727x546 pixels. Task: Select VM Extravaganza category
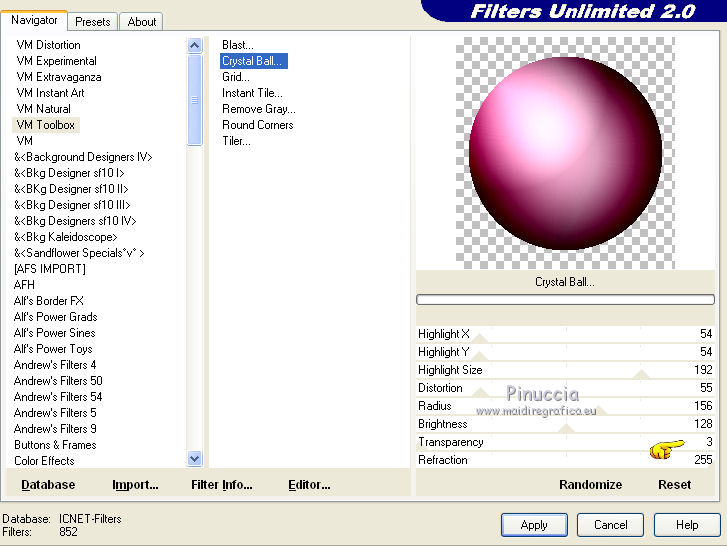point(59,77)
